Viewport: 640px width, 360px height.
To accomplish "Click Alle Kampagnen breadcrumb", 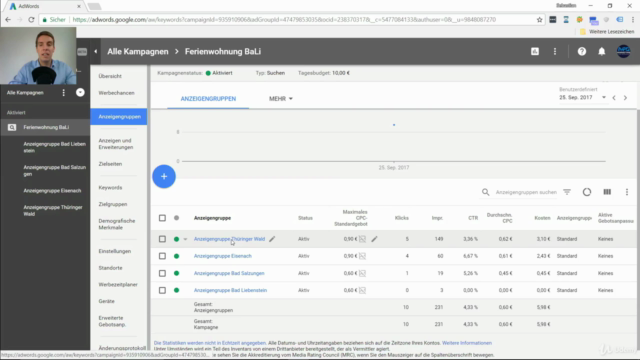I will (138, 51).
